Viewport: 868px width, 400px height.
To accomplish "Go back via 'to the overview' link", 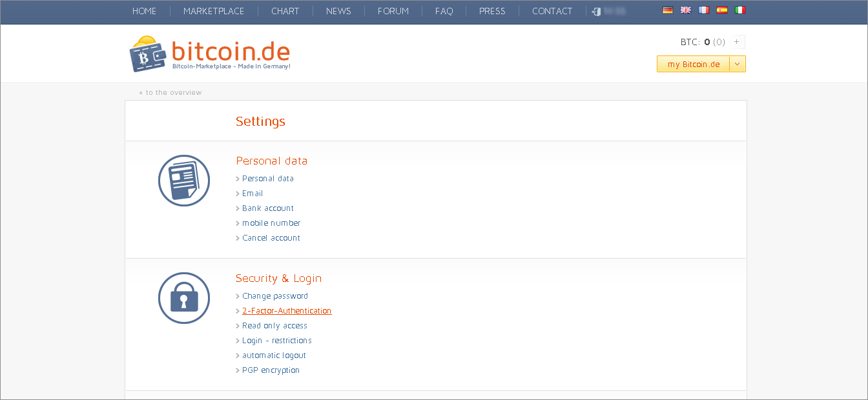I will 170,92.
